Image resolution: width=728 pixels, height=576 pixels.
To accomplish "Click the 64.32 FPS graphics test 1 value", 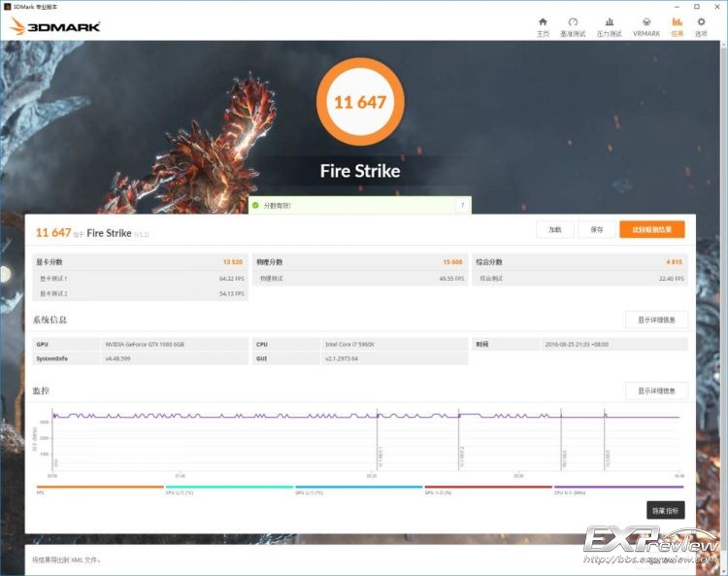I will pos(232,279).
